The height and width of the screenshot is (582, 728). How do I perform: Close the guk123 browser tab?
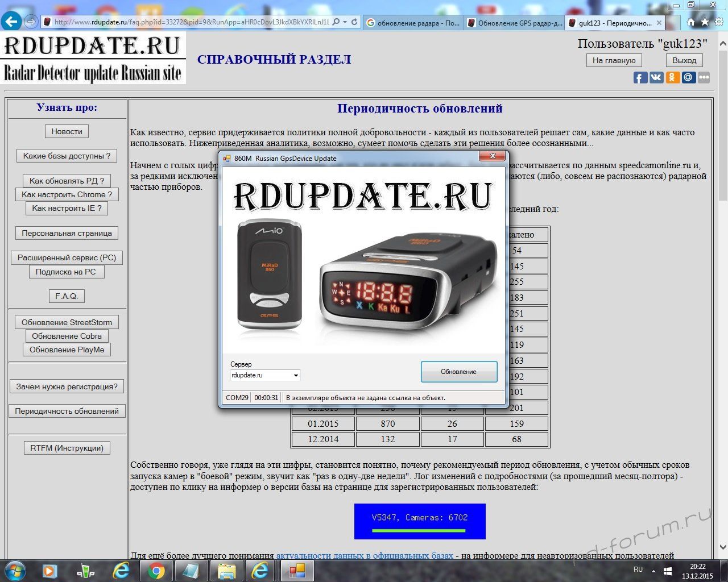[x=659, y=23]
